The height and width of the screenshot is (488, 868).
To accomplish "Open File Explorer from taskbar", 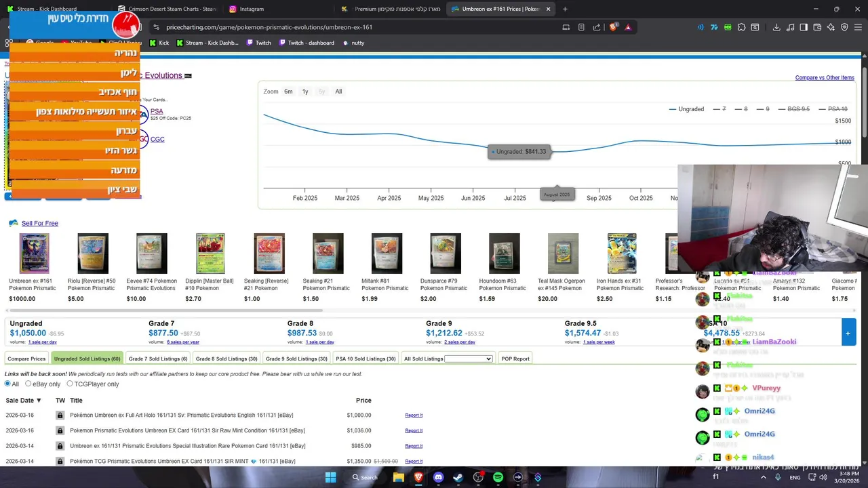I will click(x=399, y=477).
